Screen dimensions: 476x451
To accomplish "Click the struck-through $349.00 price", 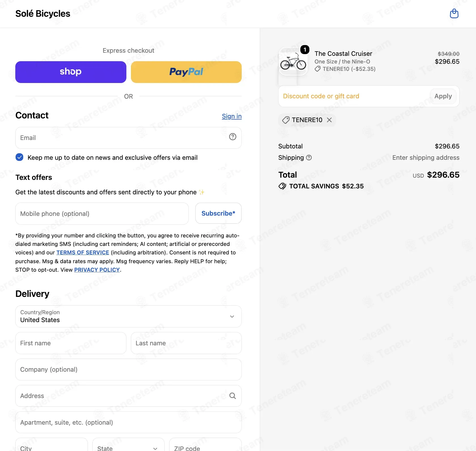I will click(449, 54).
